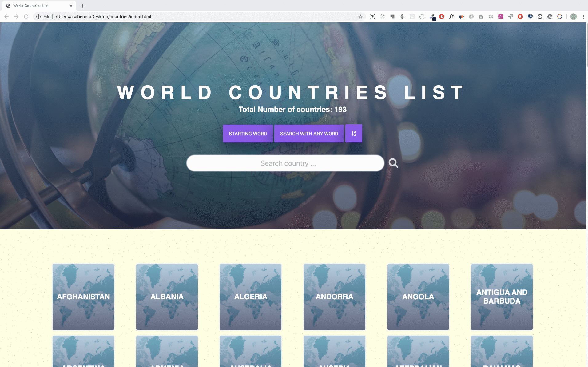
Task: Click the sort order icon button
Action: [354, 134]
